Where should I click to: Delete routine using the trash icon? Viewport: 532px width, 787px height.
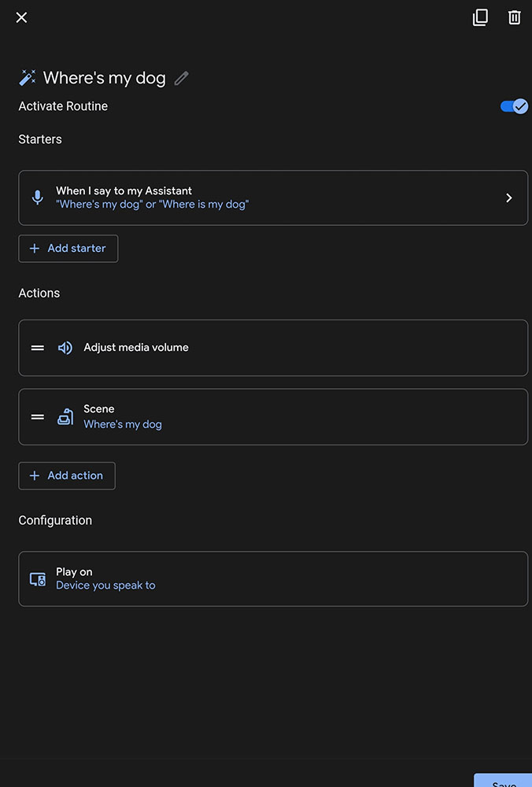(514, 17)
